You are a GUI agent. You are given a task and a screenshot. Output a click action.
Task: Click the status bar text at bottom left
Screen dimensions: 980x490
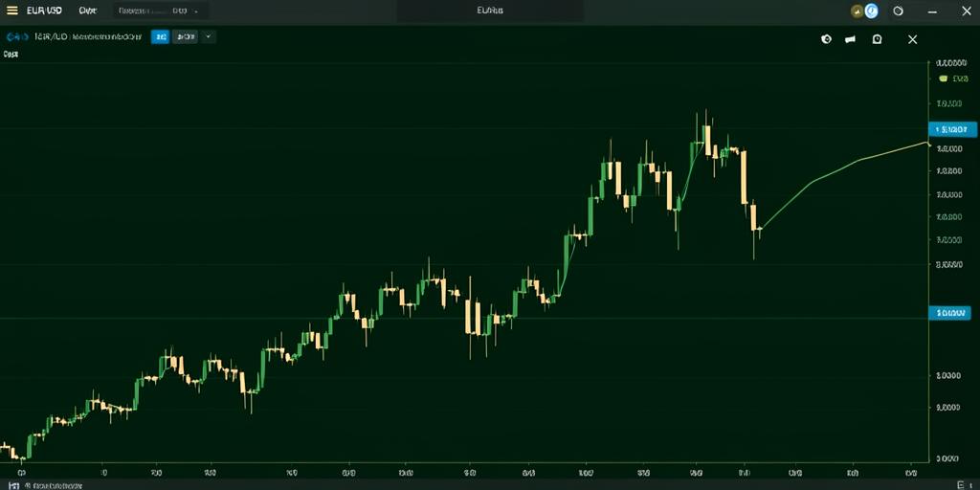[55, 485]
